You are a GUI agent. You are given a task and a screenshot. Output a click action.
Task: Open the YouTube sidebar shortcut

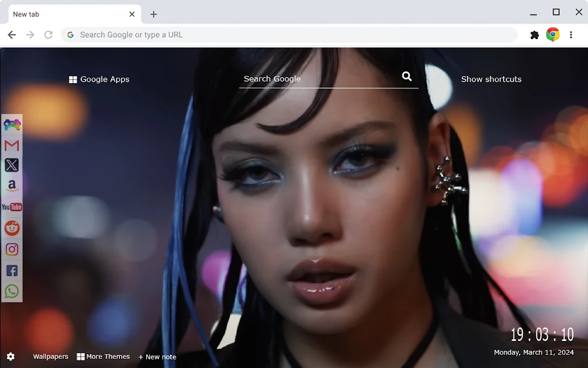(x=12, y=207)
